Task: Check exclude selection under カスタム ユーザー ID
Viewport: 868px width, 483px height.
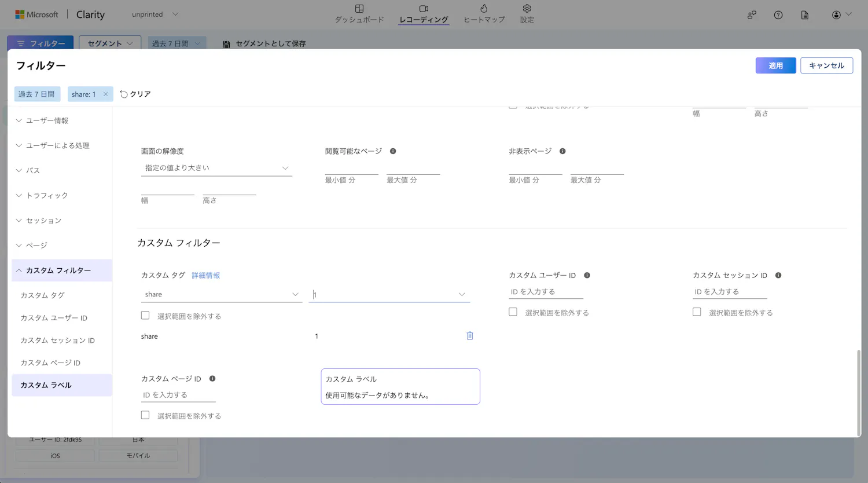Action: pos(513,312)
